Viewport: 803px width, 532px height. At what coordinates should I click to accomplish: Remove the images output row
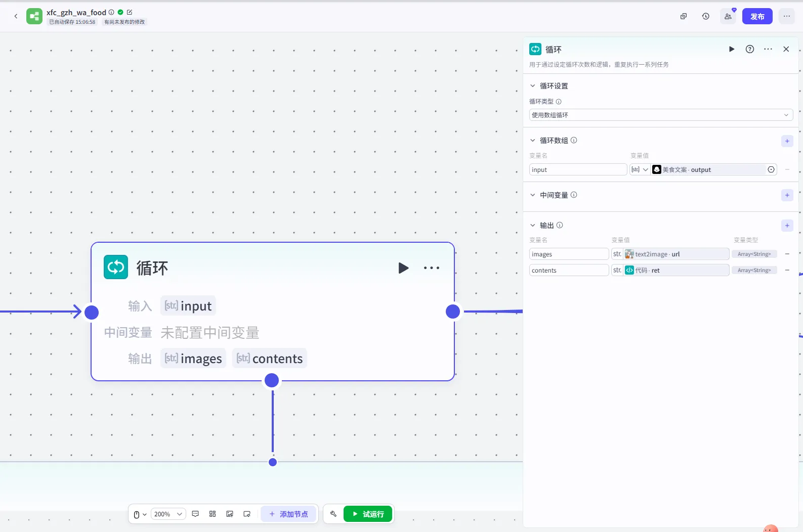tap(787, 254)
